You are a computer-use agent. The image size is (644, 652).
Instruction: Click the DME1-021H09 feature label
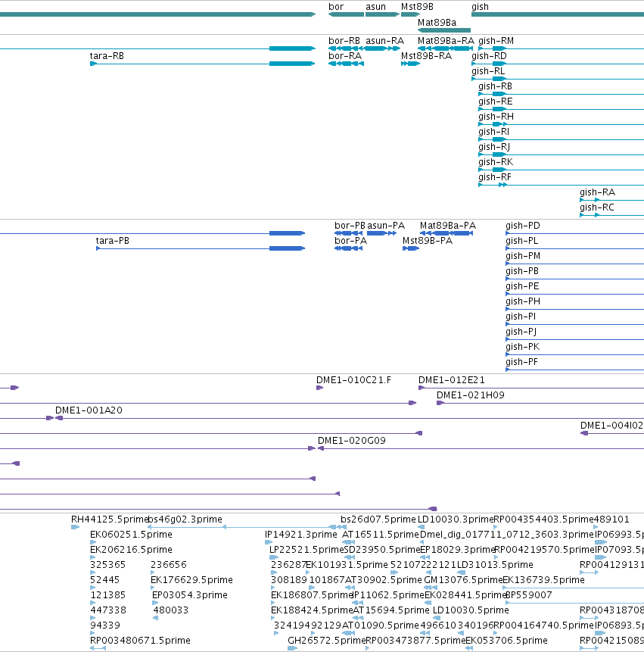pos(471,395)
